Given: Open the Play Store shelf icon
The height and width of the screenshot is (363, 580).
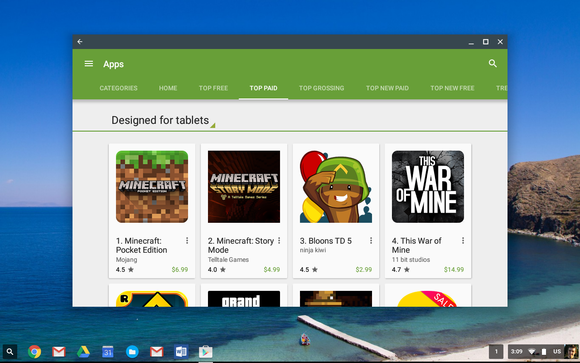Looking at the screenshot, I should [205, 352].
